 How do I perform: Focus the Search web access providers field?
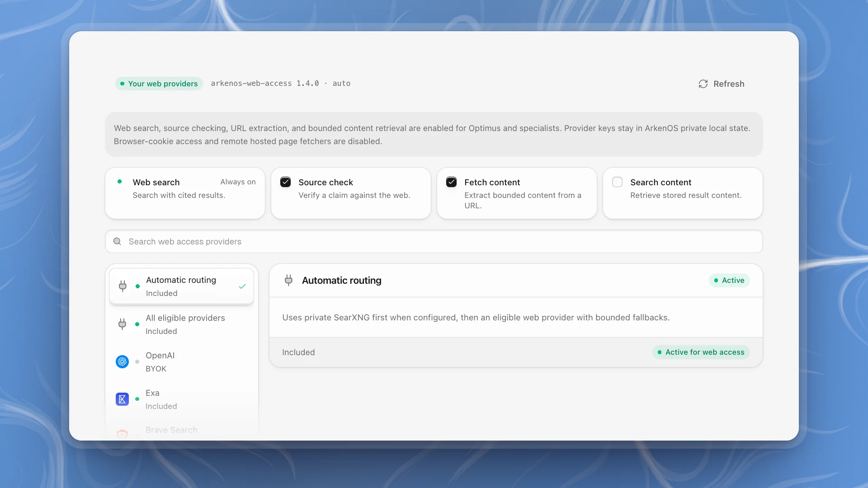click(x=434, y=241)
